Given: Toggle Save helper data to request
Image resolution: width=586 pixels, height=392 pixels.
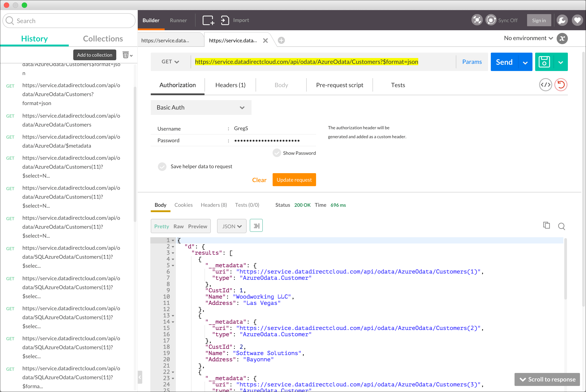Looking at the screenshot, I should click(x=162, y=166).
